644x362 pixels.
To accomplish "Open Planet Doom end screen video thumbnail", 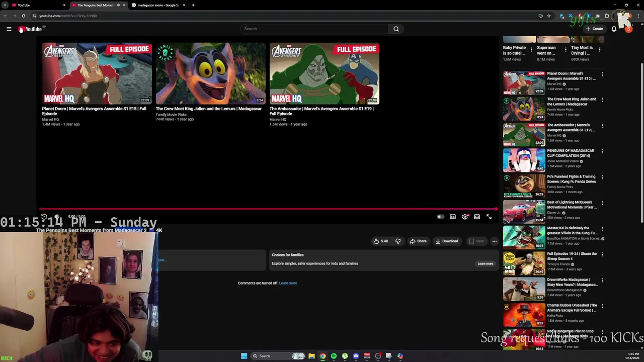I will pos(97,73).
